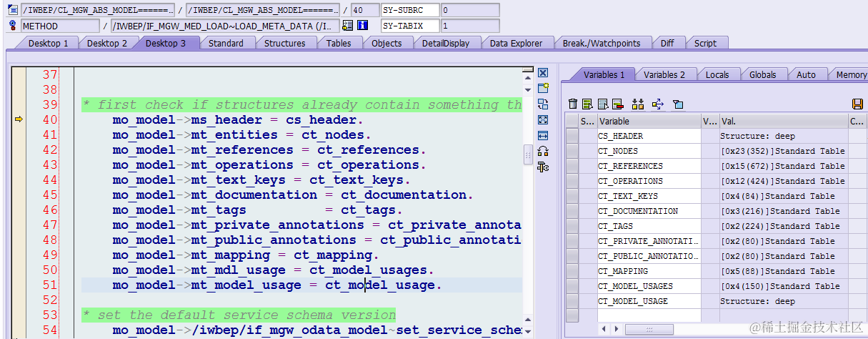This screenshot has width=868, height=339.
Task: Click the list icon with the red minus
Action: [x=618, y=104]
